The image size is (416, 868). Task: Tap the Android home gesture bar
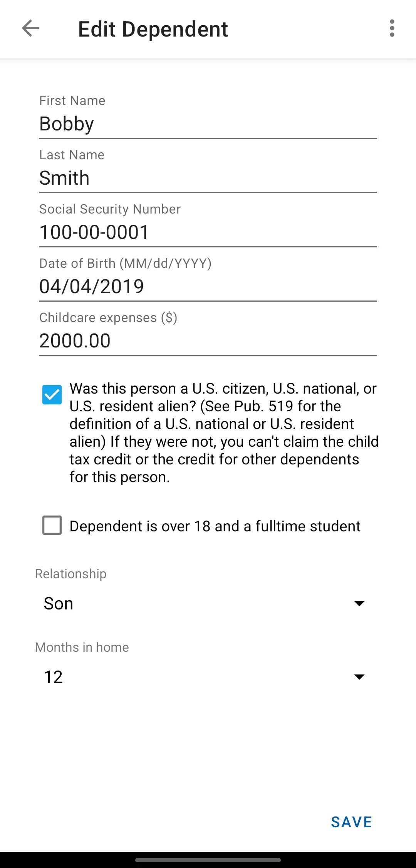(208, 860)
